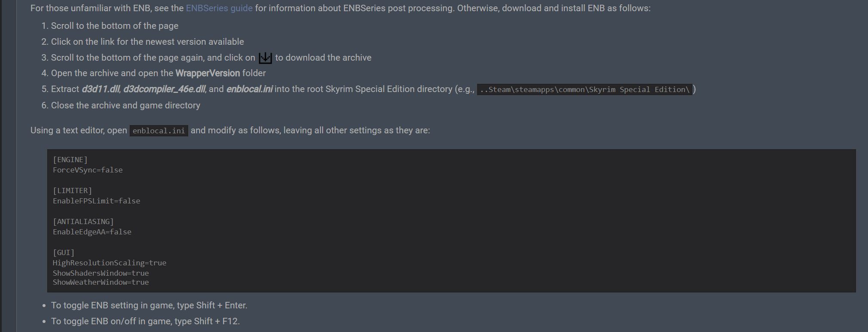Open the ENBSeries guide link

(219, 8)
